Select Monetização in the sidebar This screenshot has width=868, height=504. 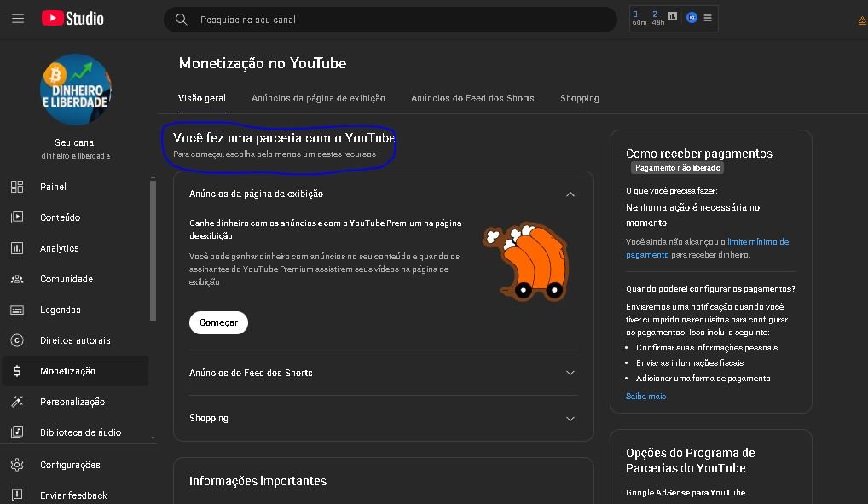point(75,371)
